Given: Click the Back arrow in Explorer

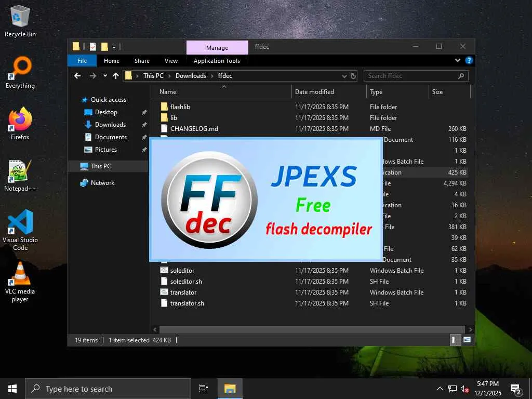Looking at the screenshot, I should 77,76.
